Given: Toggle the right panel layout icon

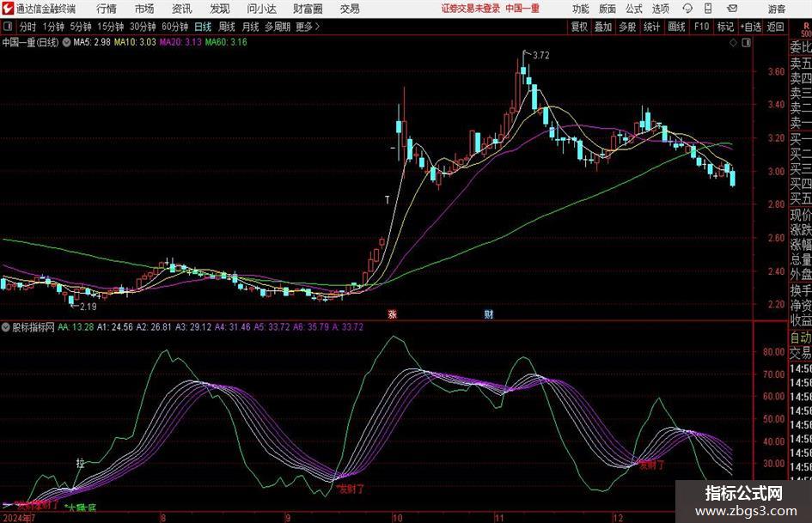Looking at the screenshot, I should tap(746, 43).
